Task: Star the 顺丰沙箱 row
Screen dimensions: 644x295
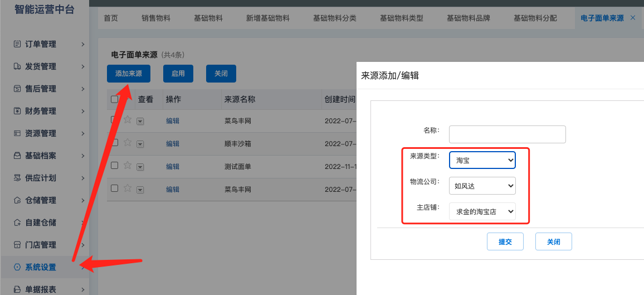Action: click(x=128, y=143)
